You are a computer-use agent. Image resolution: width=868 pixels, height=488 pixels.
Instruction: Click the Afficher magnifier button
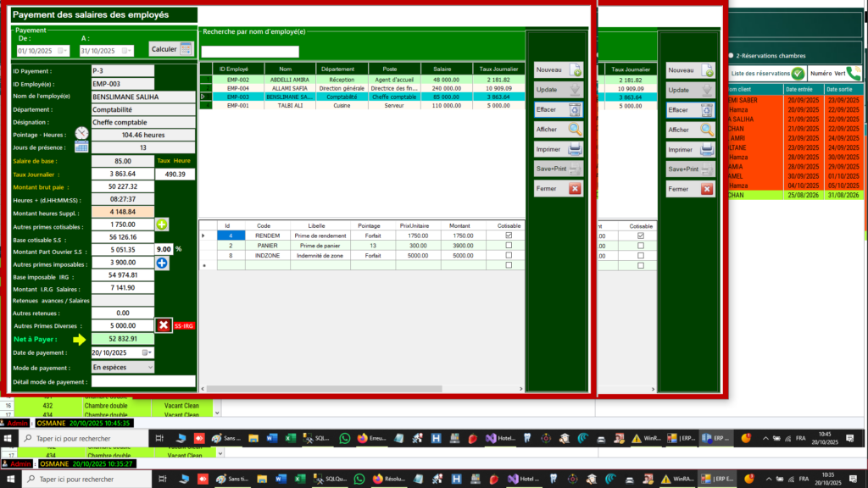pyautogui.click(x=558, y=130)
